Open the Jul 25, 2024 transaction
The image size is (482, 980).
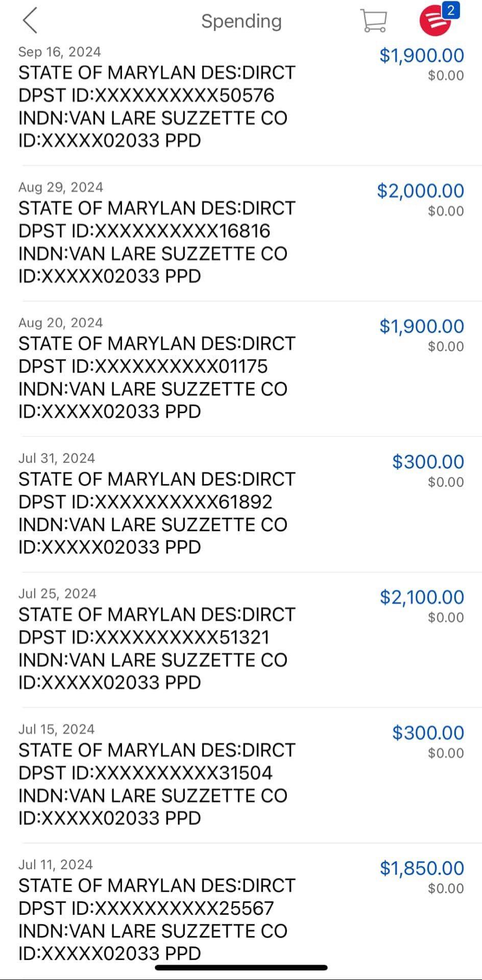click(156, 648)
